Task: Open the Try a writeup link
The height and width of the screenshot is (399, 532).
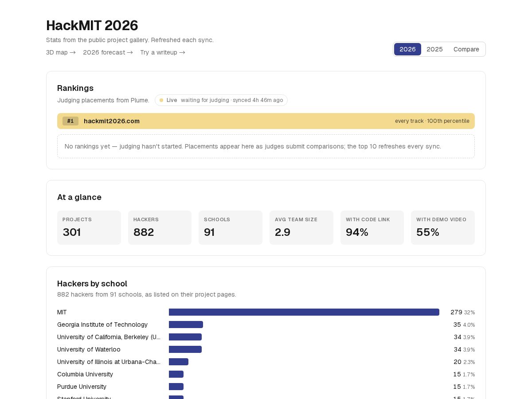Action: (x=163, y=52)
